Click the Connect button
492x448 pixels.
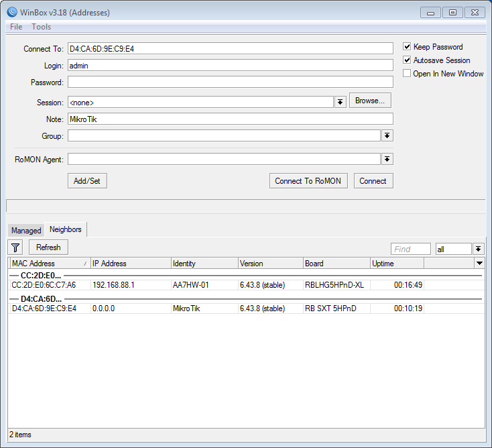(x=373, y=181)
